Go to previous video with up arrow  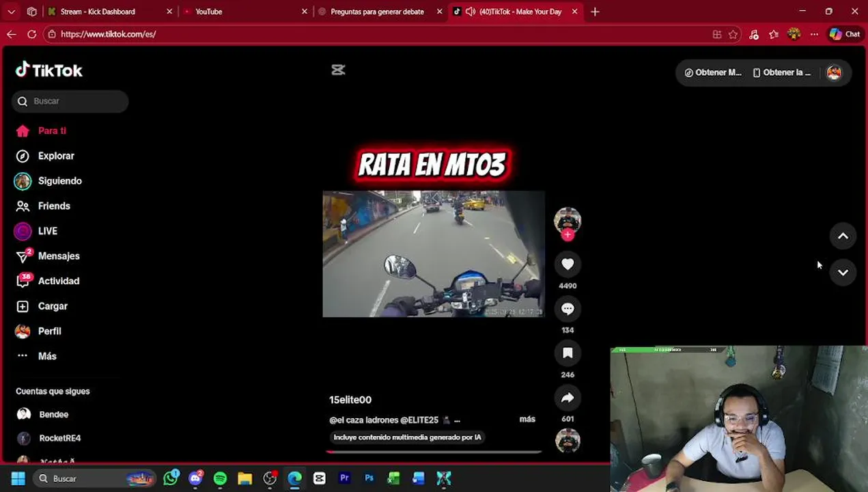pyautogui.click(x=843, y=236)
